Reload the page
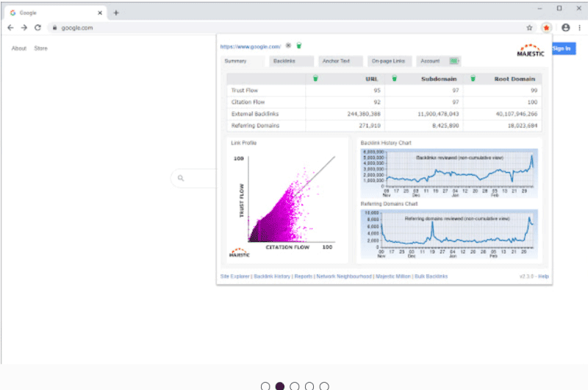This screenshot has height=390, width=588. click(x=37, y=28)
